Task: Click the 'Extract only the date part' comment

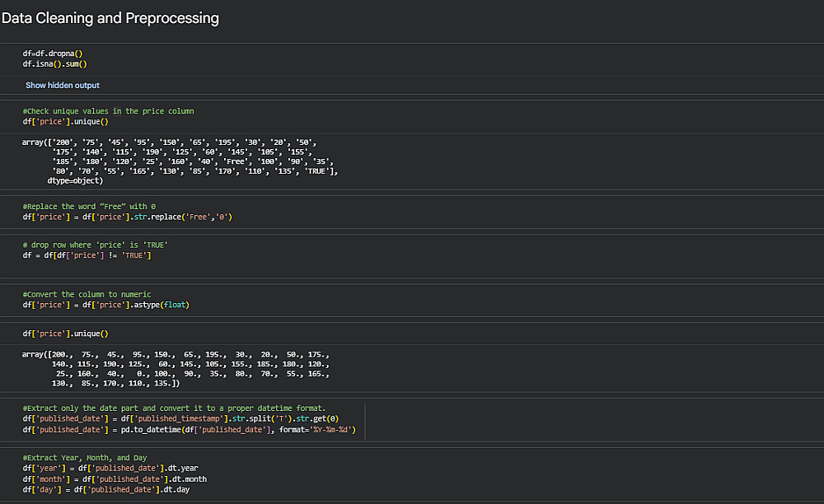Action: tap(174, 408)
